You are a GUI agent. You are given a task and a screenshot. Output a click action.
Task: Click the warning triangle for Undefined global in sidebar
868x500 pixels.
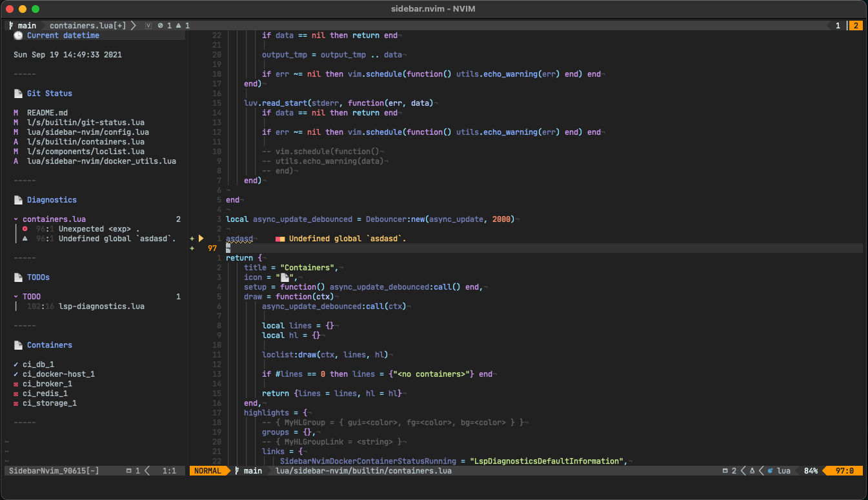(x=25, y=239)
